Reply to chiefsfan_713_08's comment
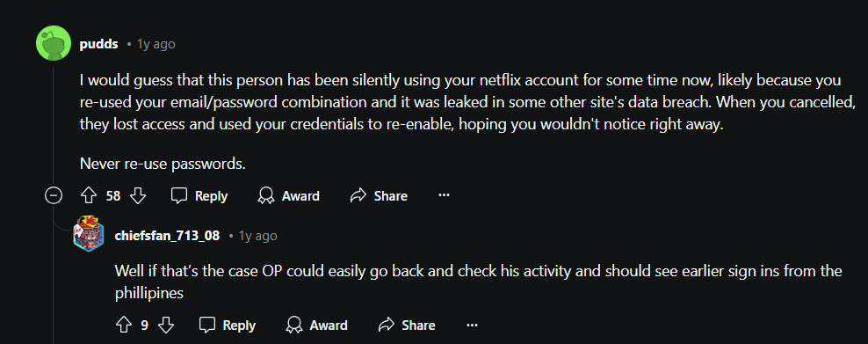This screenshot has height=344, width=868. [227, 325]
